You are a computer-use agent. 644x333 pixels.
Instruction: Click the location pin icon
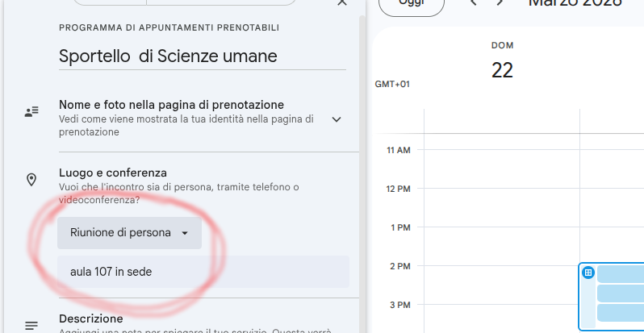coord(31,180)
